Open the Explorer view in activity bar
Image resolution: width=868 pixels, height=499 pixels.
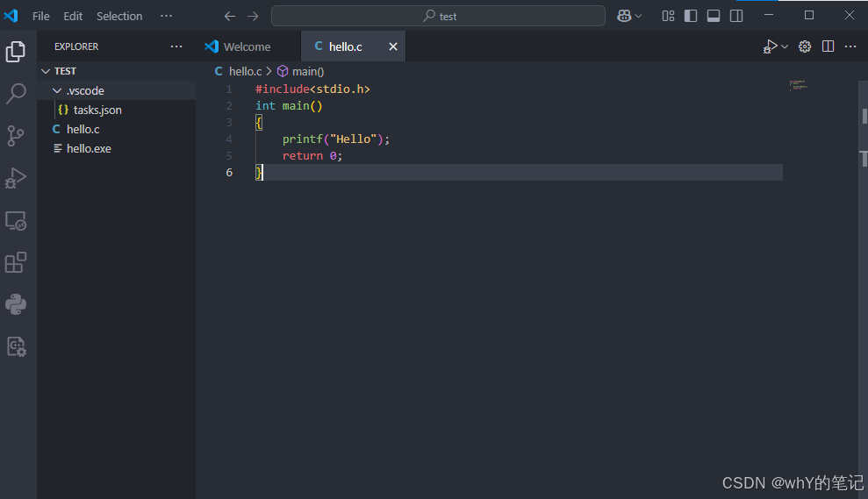click(x=16, y=52)
